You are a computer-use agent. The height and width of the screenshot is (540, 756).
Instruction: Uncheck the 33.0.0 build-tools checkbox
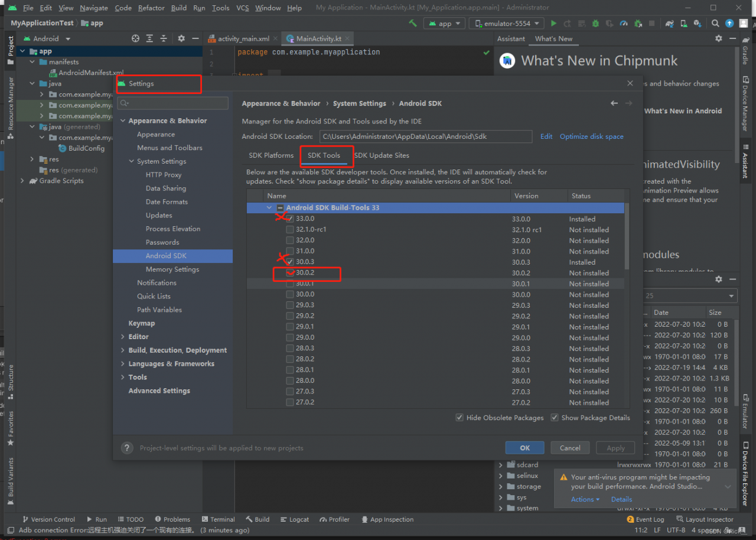(289, 219)
